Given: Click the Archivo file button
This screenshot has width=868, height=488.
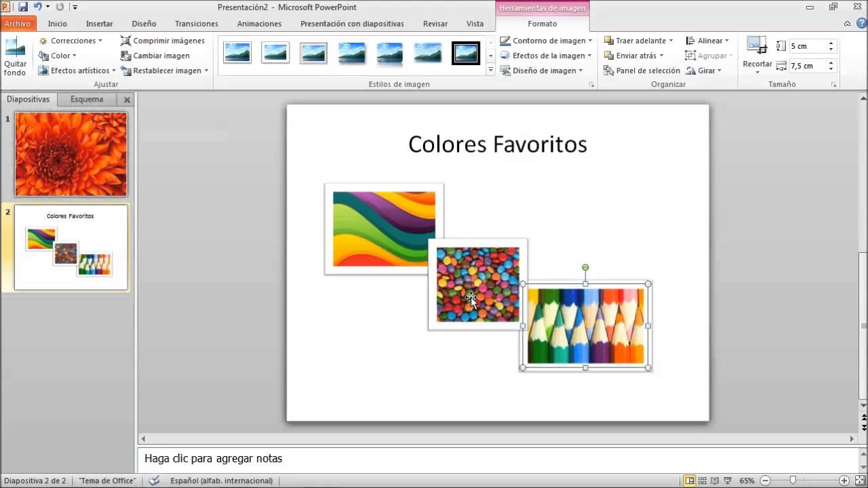Looking at the screenshot, I should coord(18,24).
